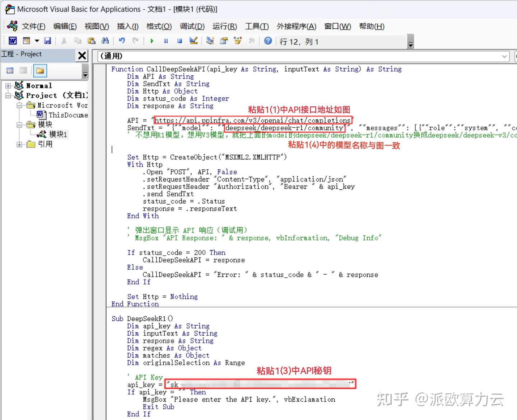The width and height of the screenshot is (517, 420).
Task: Open the 工具(T) menu
Action: pyautogui.click(x=257, y=26)
